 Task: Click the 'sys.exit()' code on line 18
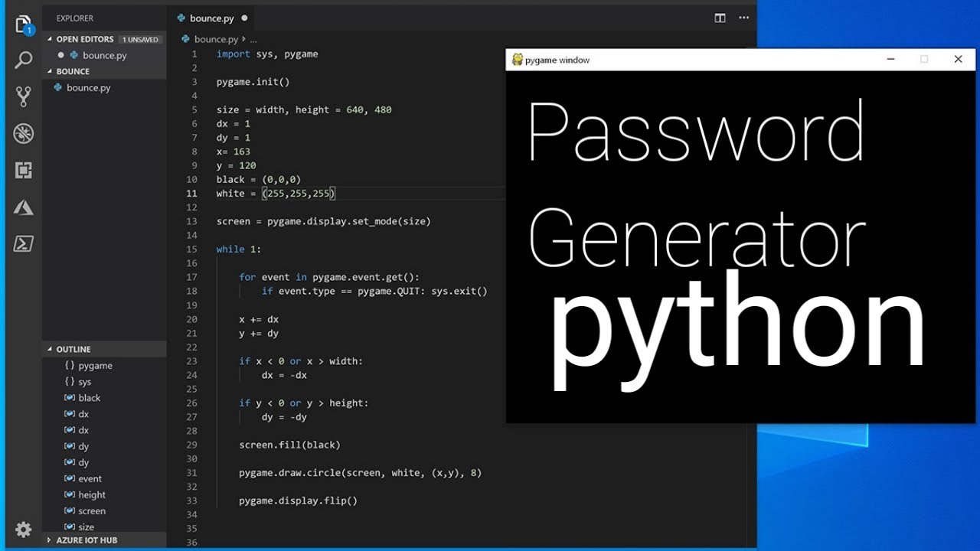pos(459,291)
